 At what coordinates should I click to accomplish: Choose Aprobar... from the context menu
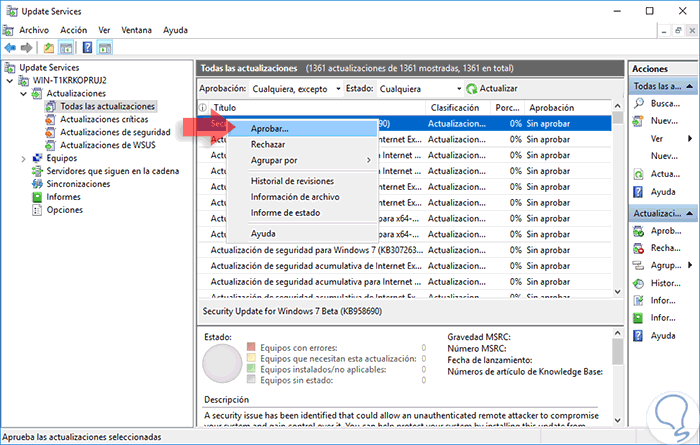coord(302,129)
